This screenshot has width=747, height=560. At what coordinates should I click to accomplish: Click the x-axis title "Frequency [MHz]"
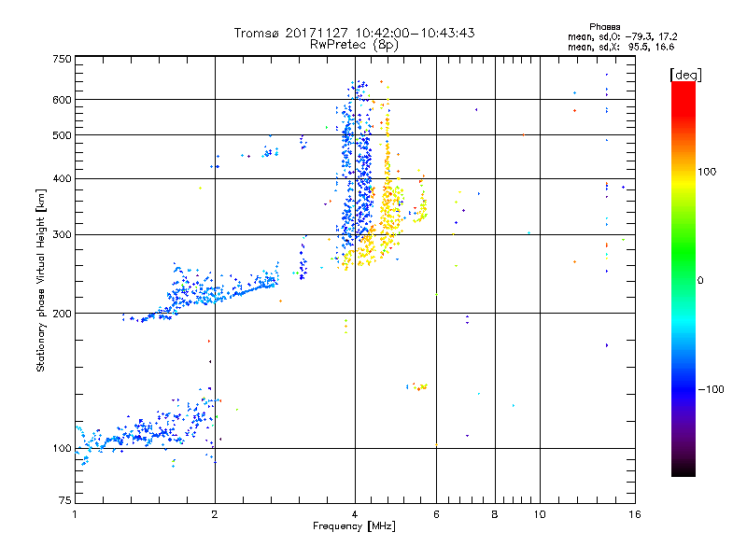coord(354,526)
